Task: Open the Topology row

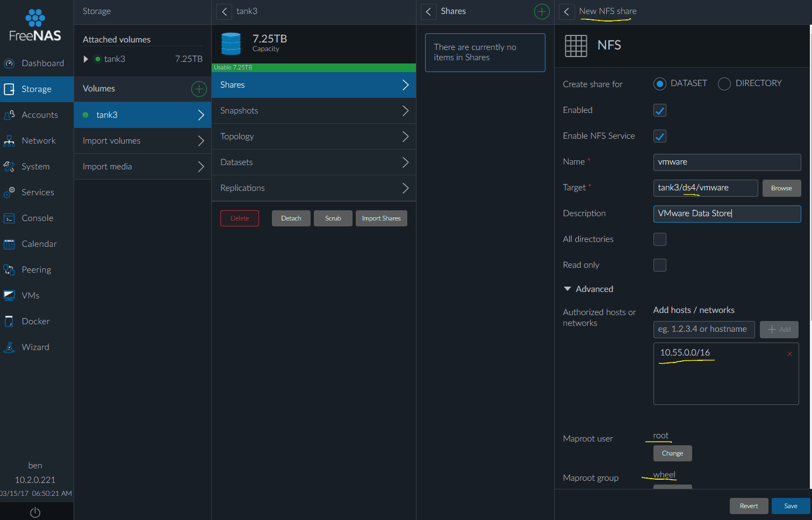Action: coord(314,137)
